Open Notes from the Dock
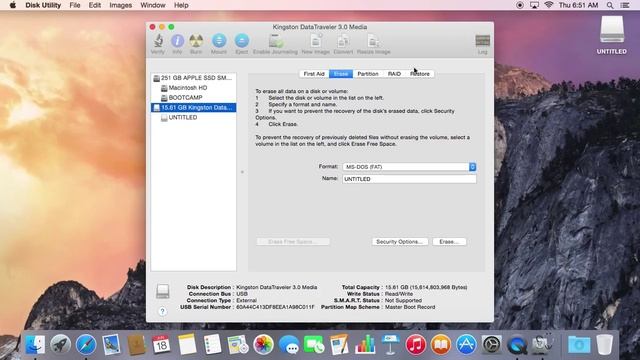 (x=187, y=344)
